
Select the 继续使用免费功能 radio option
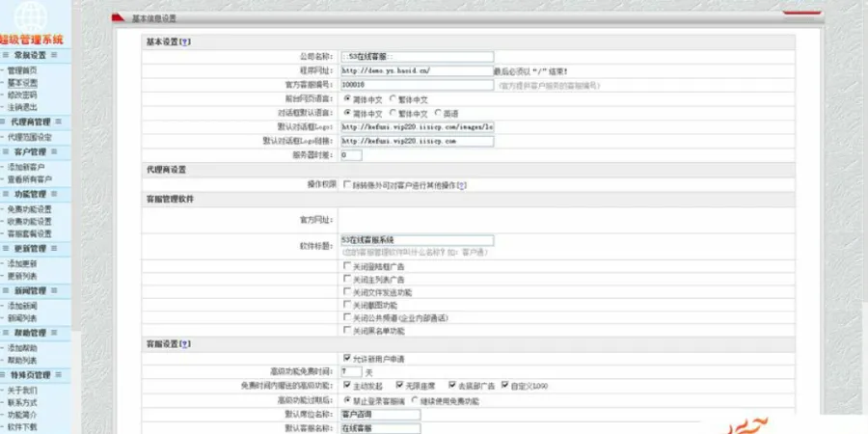(415, 399)
